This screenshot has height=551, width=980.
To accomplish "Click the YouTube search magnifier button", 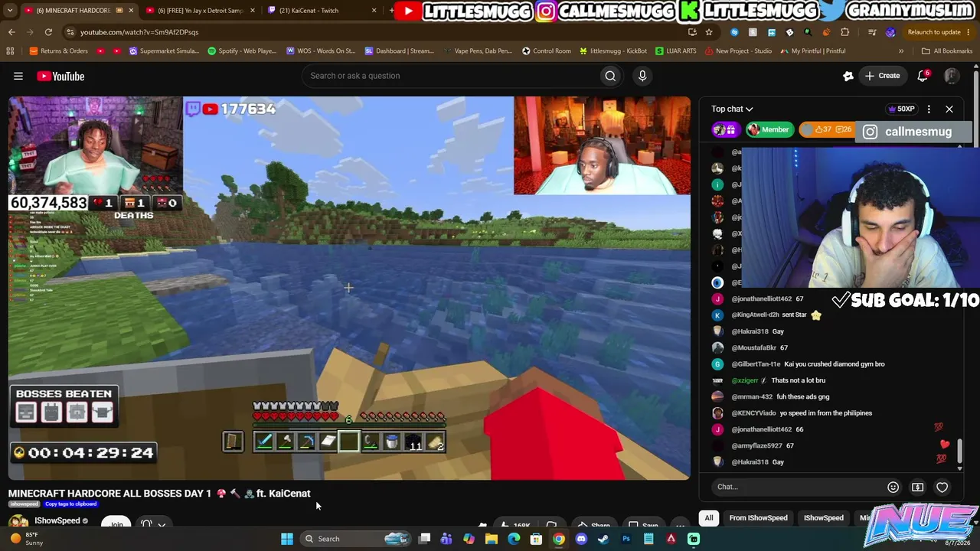I will pos(610,76).
